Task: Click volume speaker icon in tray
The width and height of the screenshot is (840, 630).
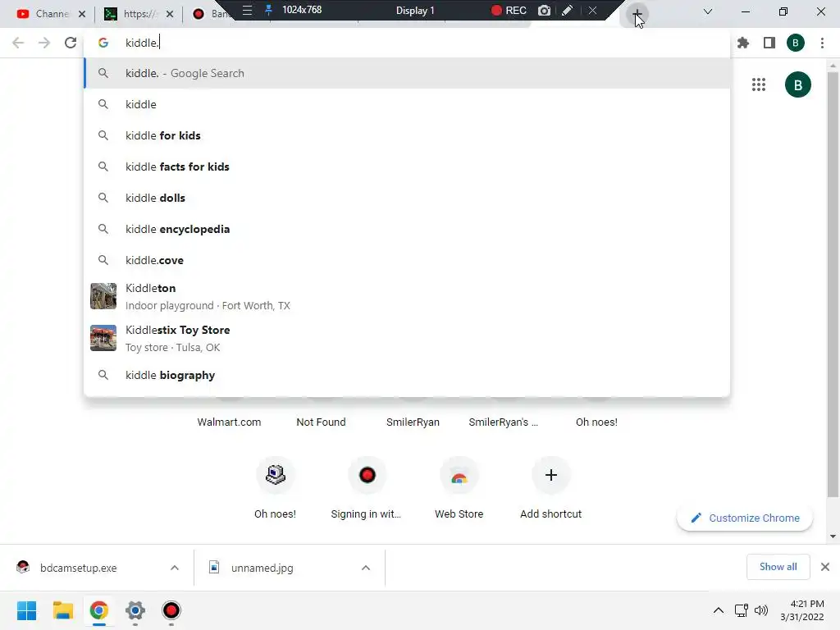Action: click(x=760, y=610)
